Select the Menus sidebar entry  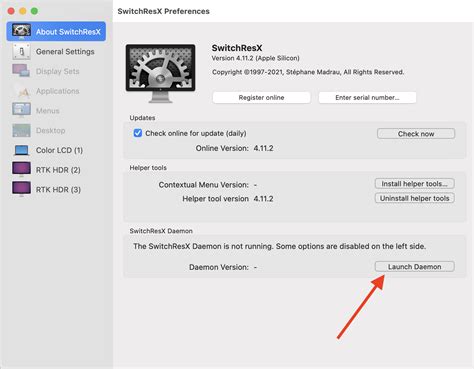pos(56,111)
